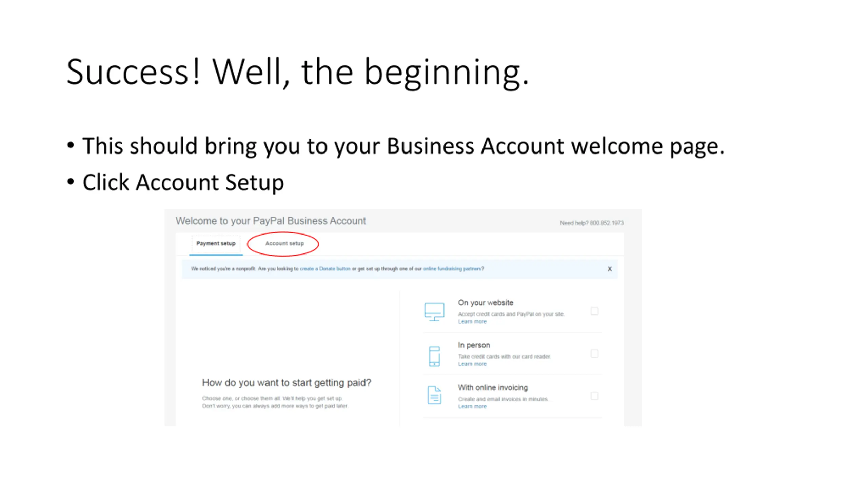Screen dimensions: 868x488
Task: Click the 'On your website' heading
Action: 486,303
